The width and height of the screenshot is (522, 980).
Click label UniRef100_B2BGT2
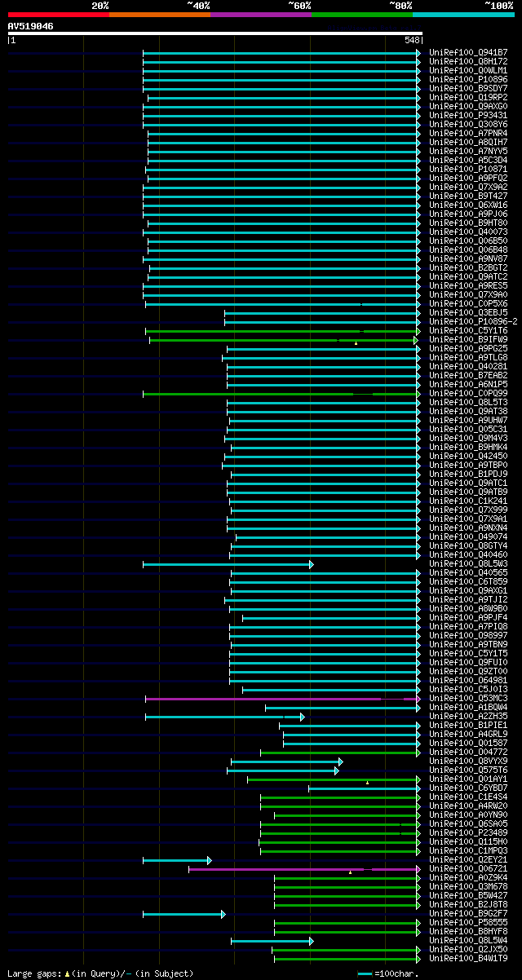point(468,267)
